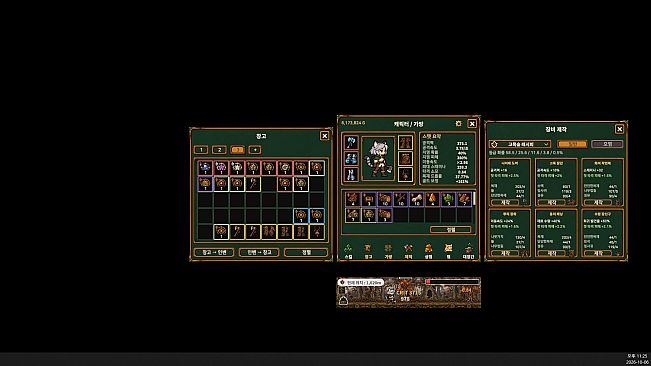Screen dimensions: 651x366
Task: Craft the top-middle recipe item
Action: pos(551,203)
